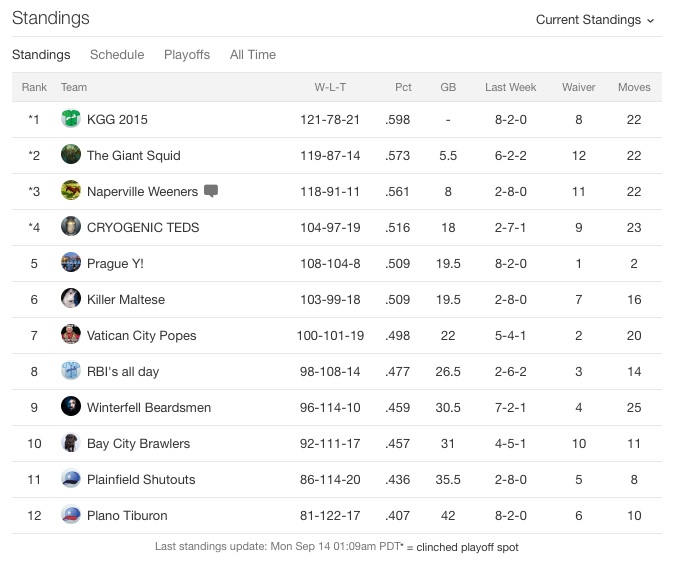Open the Naperville Weeners comment bubble icon
This screenshot has width=674, height=562.
[211, 190]
